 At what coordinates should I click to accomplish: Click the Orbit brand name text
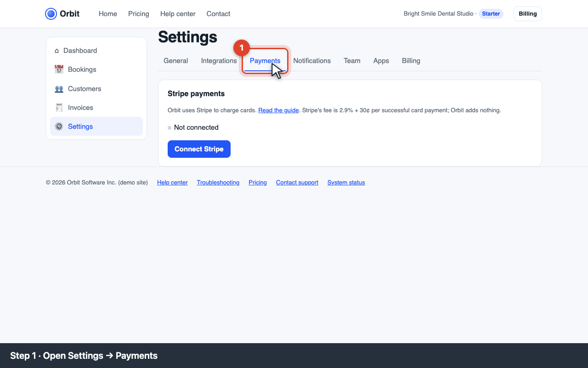69,14
